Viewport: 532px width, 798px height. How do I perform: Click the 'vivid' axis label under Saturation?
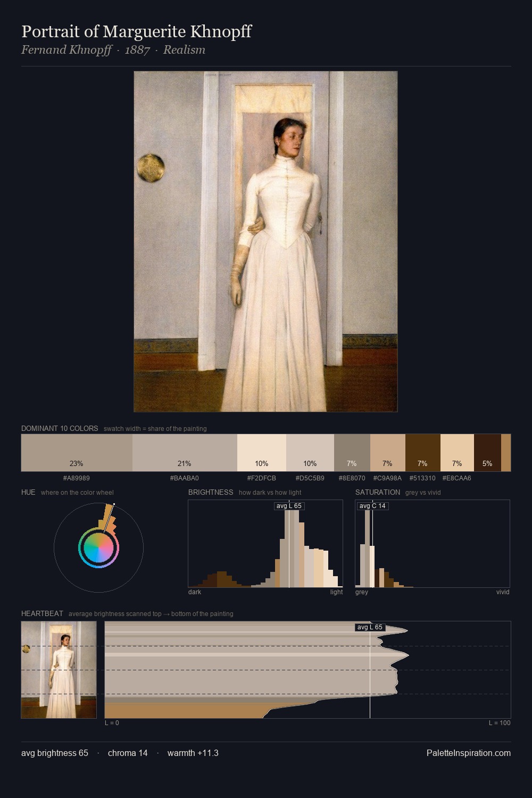(x=503, y=592)
